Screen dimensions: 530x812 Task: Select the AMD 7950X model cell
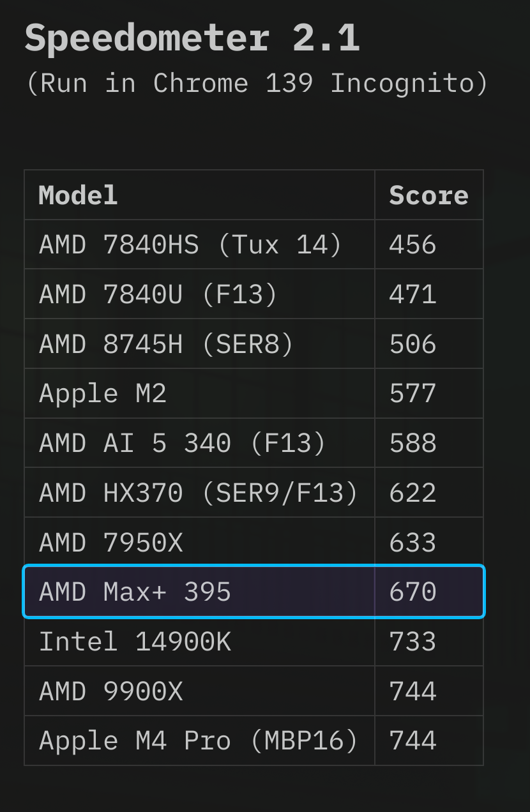coord(199,542)
